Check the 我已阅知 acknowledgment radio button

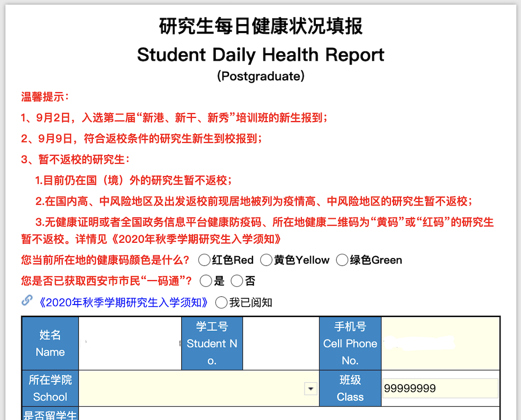coord(221,302)
